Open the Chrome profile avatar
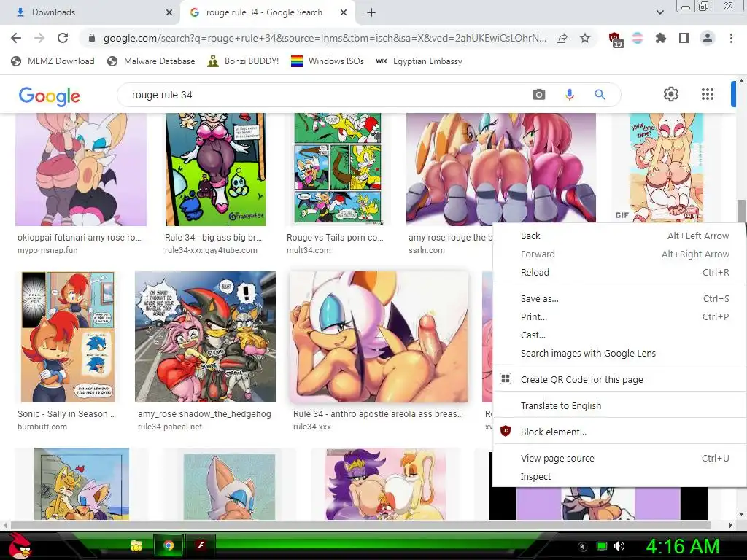 click(708, 38)
